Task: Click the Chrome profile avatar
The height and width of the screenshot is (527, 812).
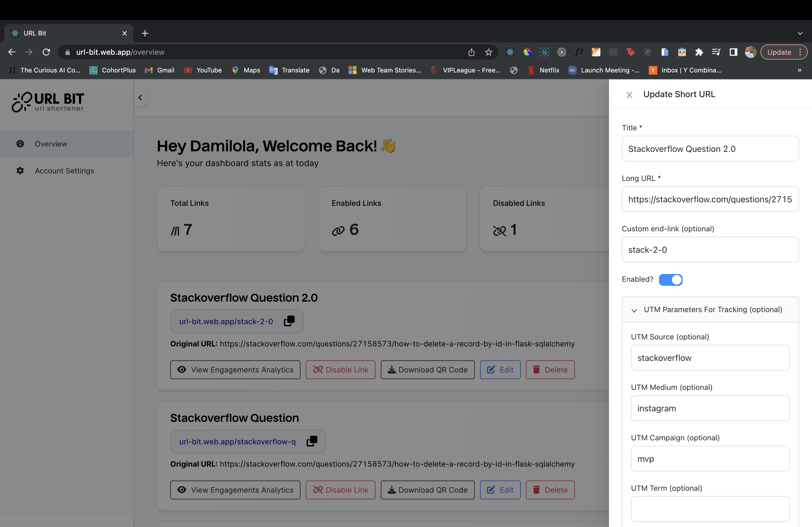Action: 750,52
